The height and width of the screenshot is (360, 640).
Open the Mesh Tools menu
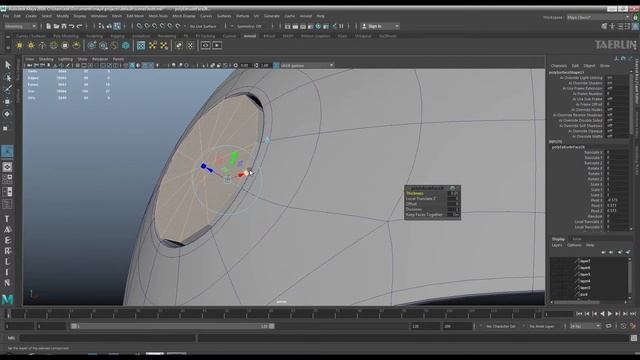(158, 16)
